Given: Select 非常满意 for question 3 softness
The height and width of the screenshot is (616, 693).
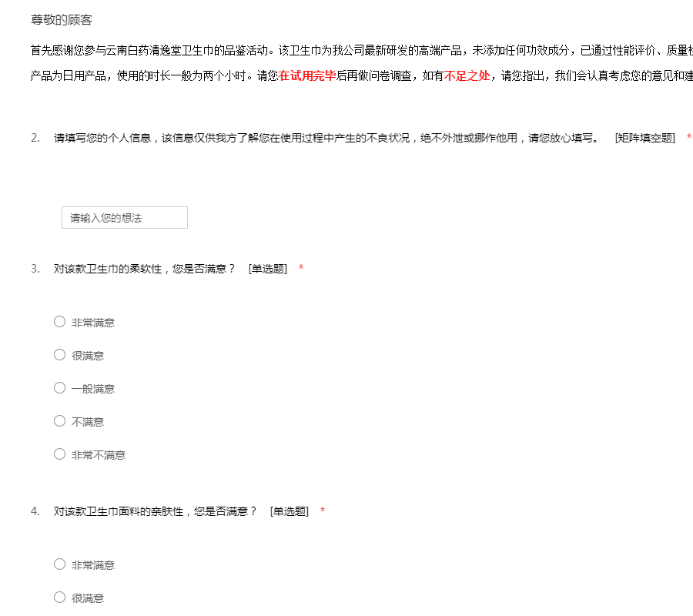Looking at the screenshot, I should coord(60,322).
